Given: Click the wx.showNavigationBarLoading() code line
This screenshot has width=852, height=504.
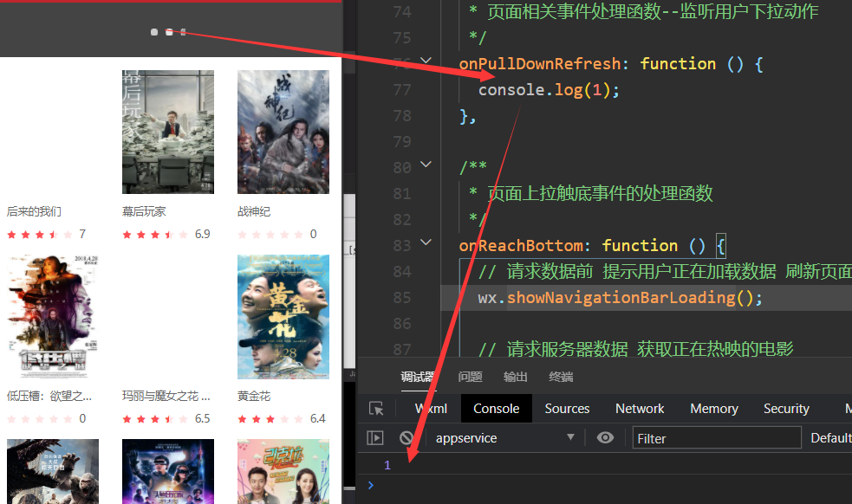Looking at the screenshot, I should coord(620,298).
